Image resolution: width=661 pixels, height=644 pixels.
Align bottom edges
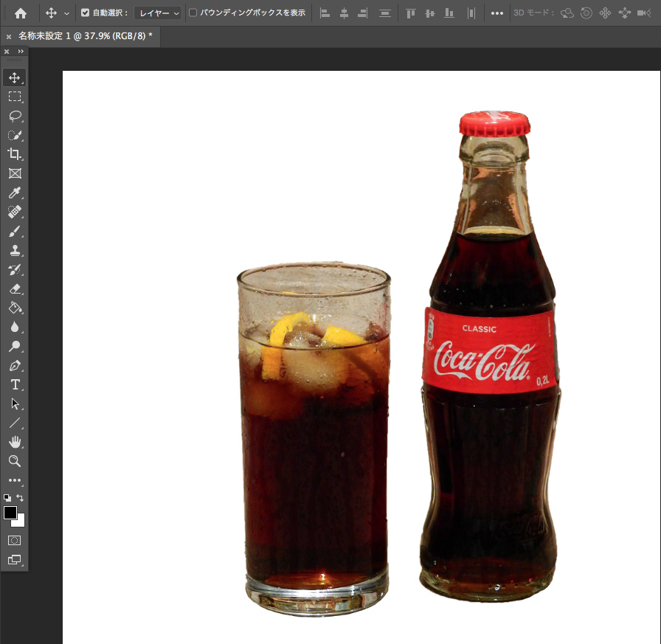449,13
